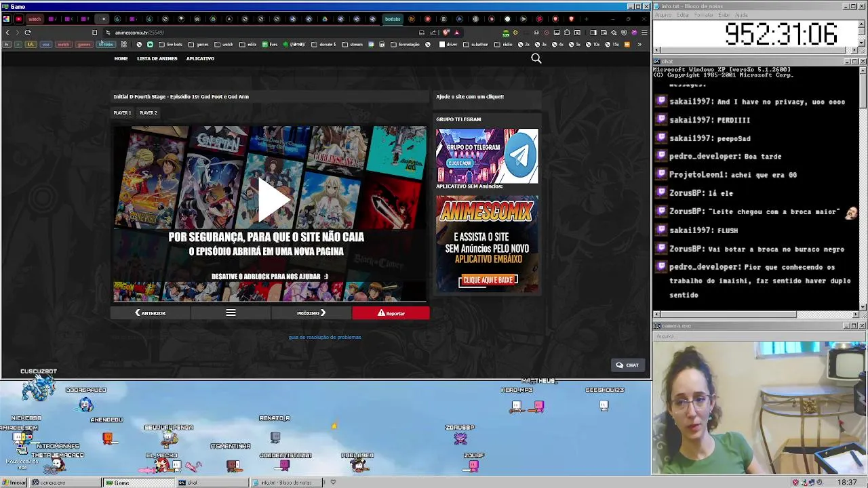Expand hidden bookmarks with the double chevron
868x488 pixels.
pos(639,45)
